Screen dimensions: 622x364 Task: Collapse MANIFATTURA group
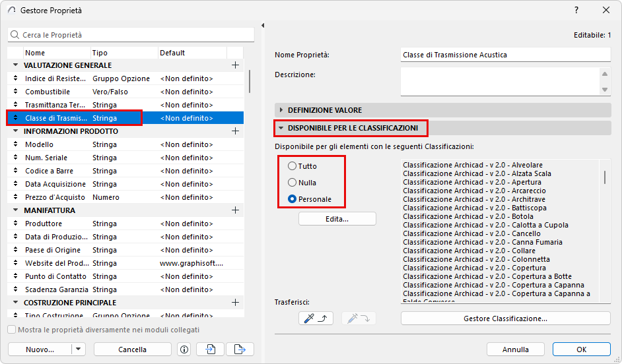click(15, 210)
